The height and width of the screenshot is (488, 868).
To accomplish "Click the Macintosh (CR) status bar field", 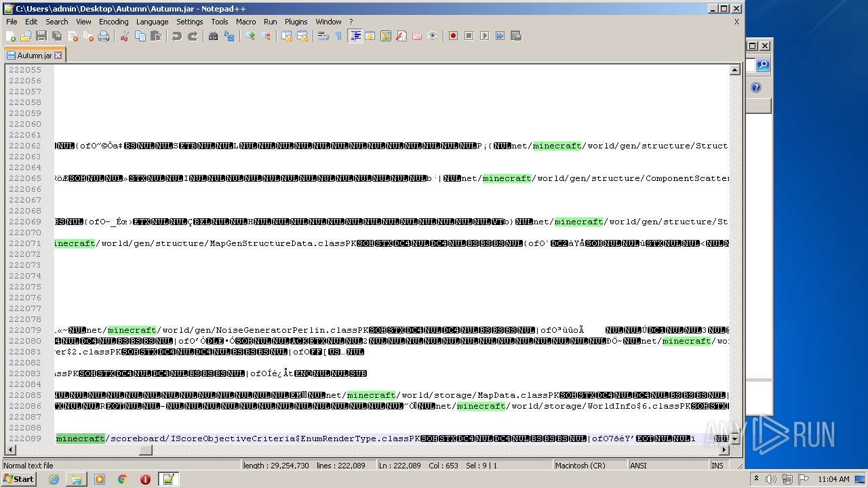I will click(x=589, y=466).
